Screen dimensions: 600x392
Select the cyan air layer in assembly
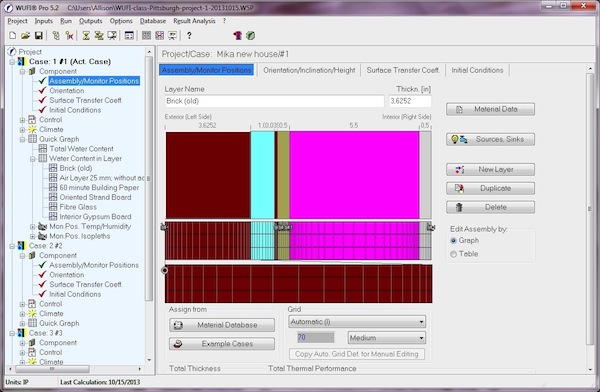click(x=262, y=175)
